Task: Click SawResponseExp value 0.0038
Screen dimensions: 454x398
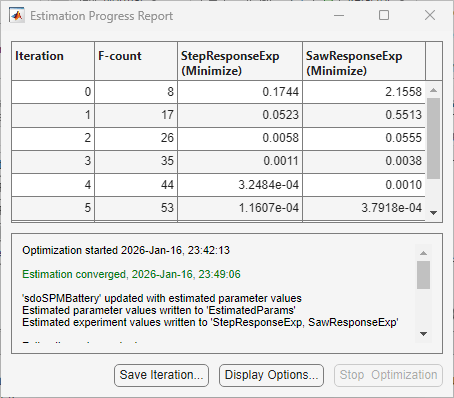Action: tap(364, 161)
